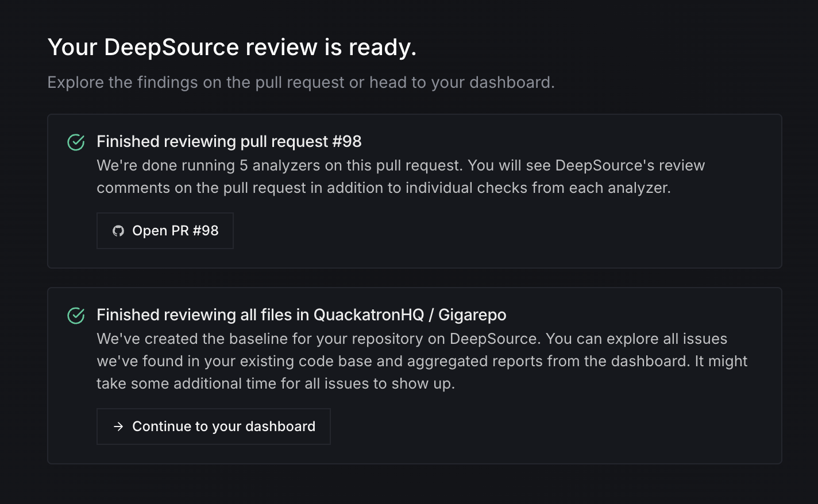Click the paragraph about the repository baseline
Viewport: 818px width, 504px height.
422,361
